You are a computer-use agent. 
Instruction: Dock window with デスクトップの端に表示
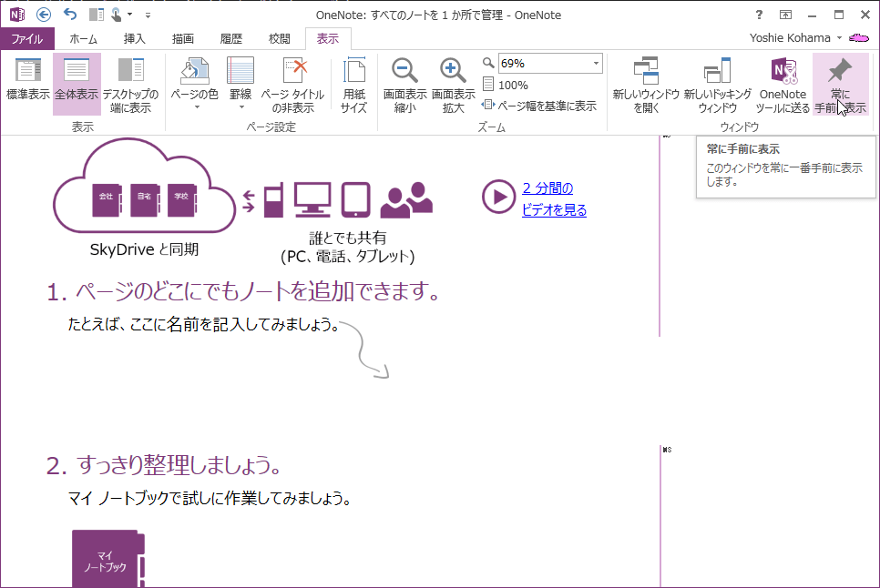tap(130, 86)
